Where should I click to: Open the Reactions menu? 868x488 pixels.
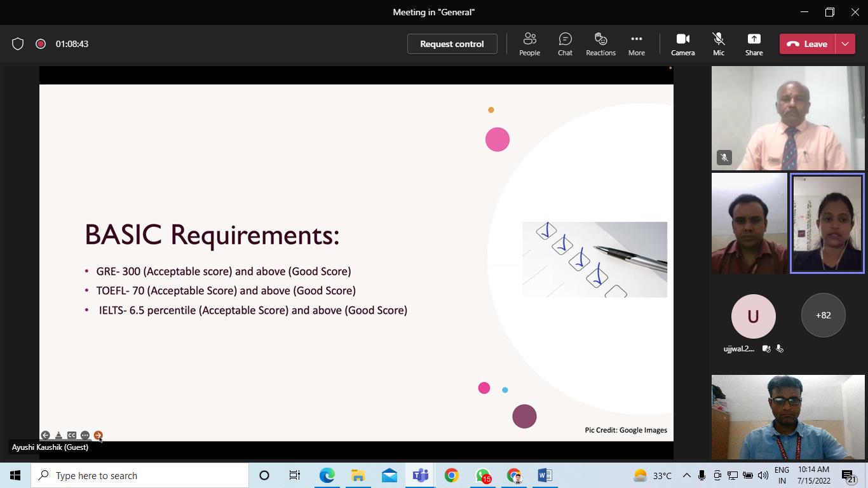pyautogui.click(x=600, y=44)
